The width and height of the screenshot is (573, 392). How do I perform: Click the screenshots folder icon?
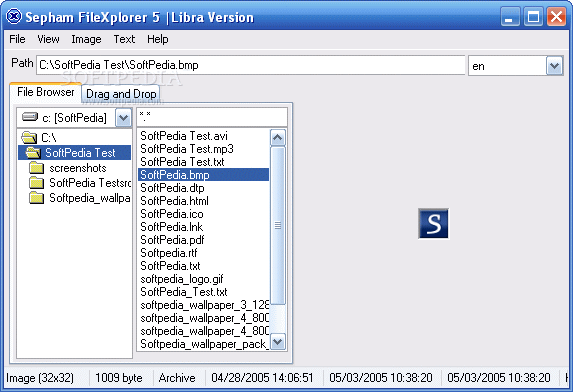coord(37,168)
